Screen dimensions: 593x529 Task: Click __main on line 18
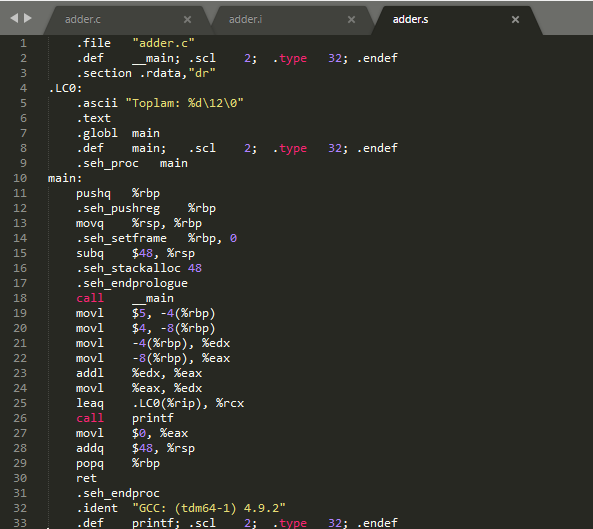(x=153, y=298)
